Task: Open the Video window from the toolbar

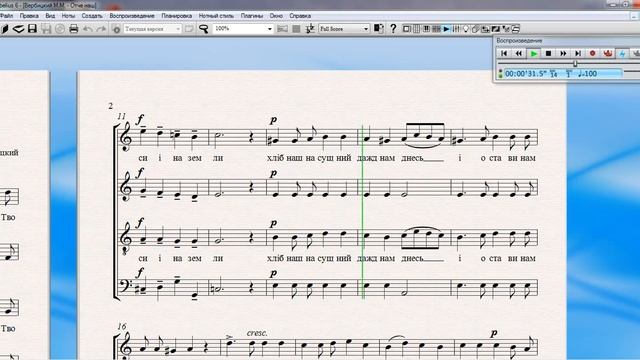Action: [496, 29]
